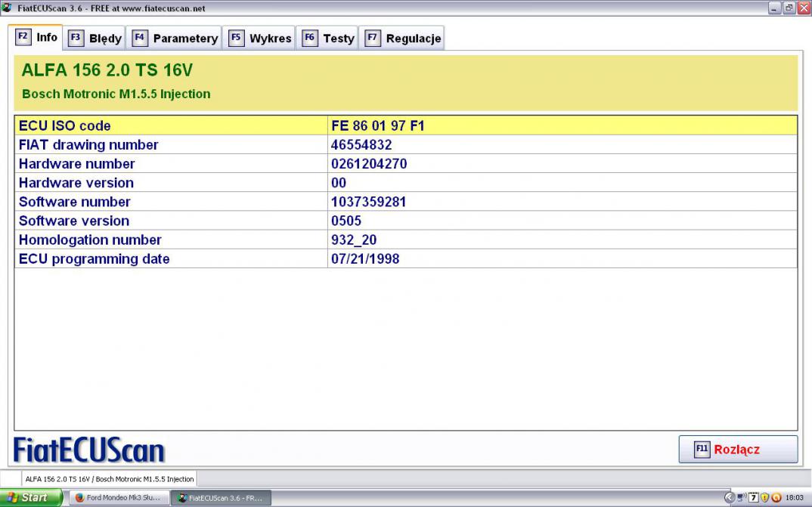
Task: Open the Windows Start menu
Action: (31, 498)
